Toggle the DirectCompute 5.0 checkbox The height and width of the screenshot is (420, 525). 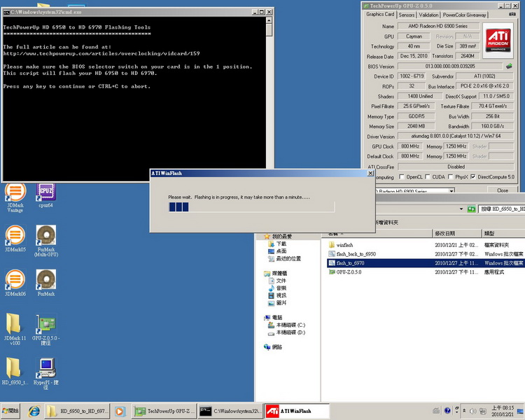472,176
